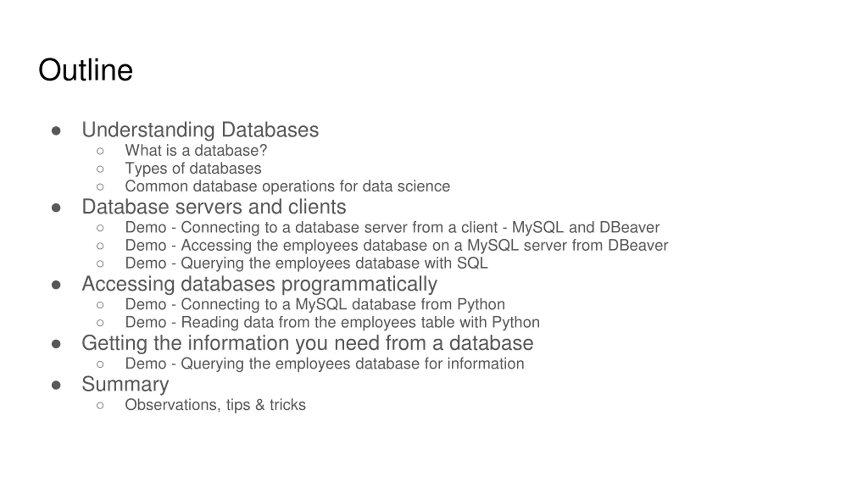Click 'Getting the information you need' heading
Viewport: 868px width, 488px height.
click(x=308, y=343)
